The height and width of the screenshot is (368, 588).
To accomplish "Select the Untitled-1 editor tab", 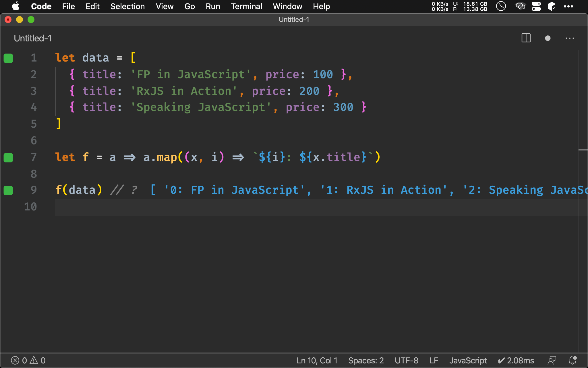I will coord(33,38).
